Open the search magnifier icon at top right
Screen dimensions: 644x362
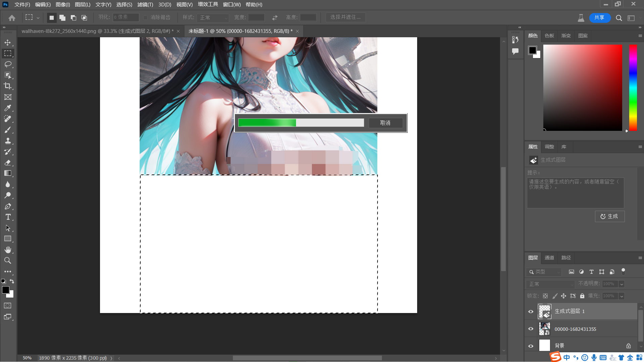[619, 18]
